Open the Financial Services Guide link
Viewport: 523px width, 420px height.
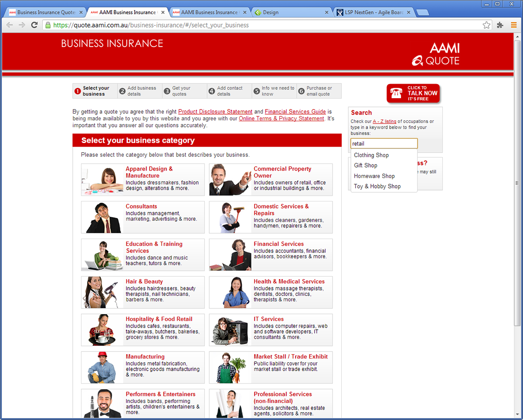click(295, 112)
